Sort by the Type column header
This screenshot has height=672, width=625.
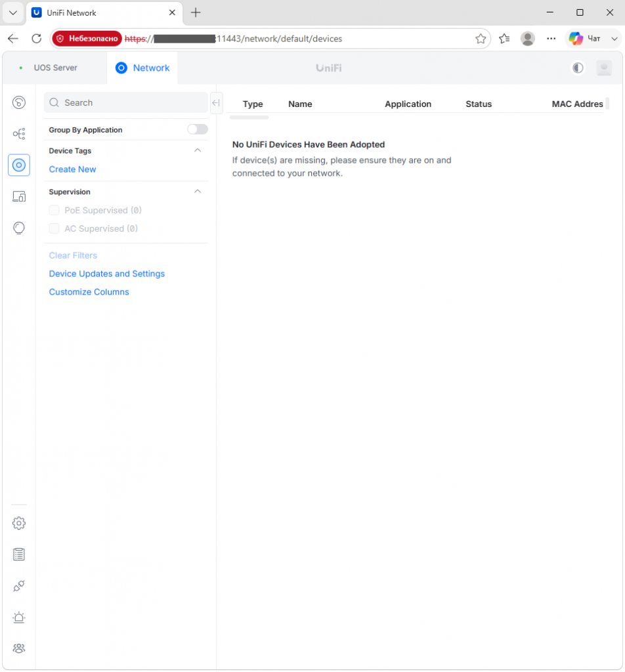click(253, 104)
